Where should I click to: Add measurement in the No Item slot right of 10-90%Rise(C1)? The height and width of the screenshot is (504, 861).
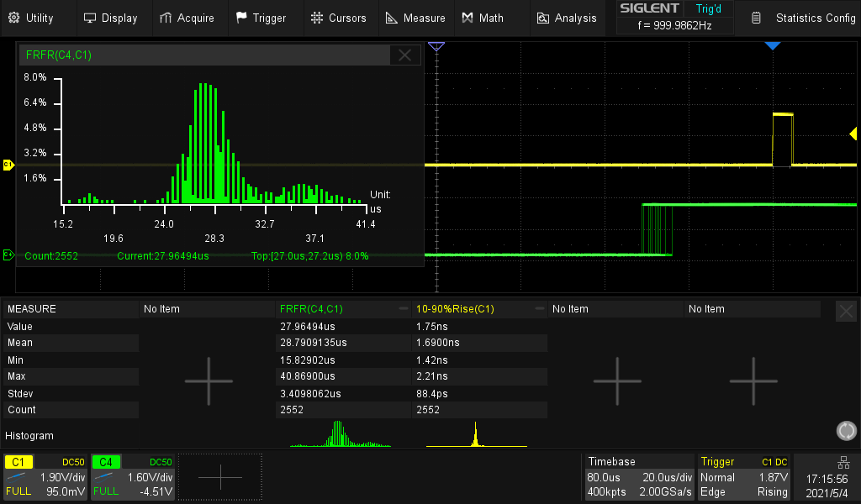(616, 381)
